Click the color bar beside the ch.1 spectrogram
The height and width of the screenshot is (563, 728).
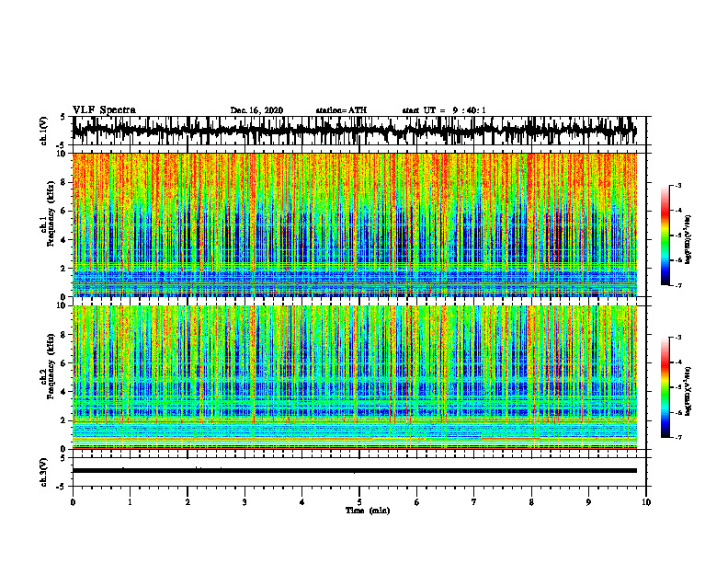(665, 236)
